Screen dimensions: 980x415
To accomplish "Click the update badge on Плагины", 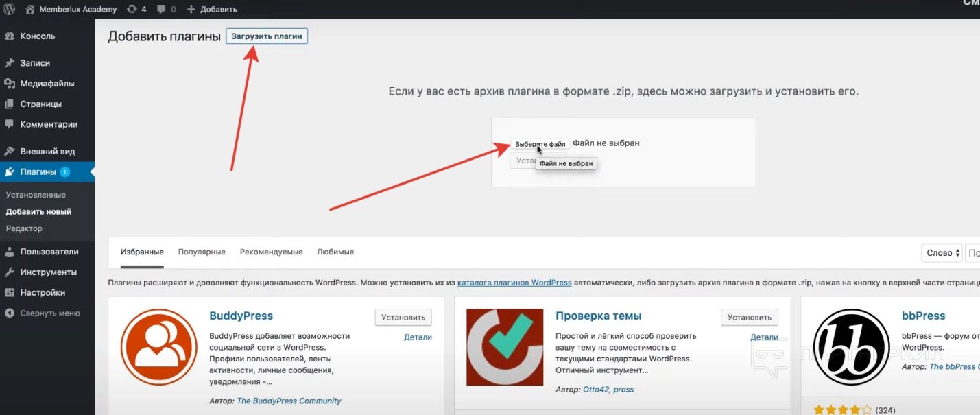I will 64,171.
